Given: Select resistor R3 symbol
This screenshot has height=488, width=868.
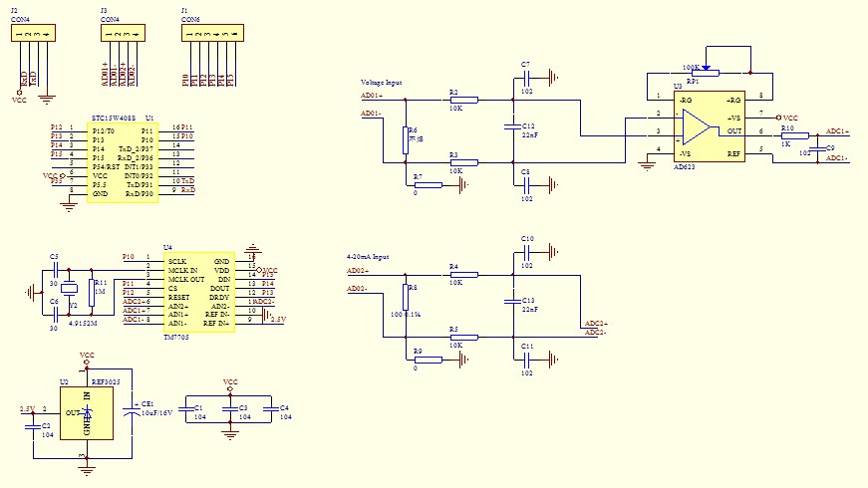Looking at the screenshot, I should point(463,162).
